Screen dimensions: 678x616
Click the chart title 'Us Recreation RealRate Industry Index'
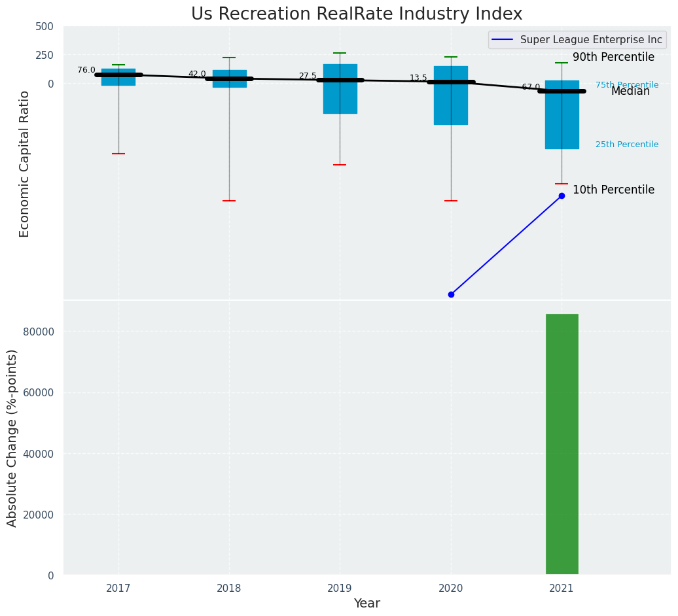pos(357,14)
